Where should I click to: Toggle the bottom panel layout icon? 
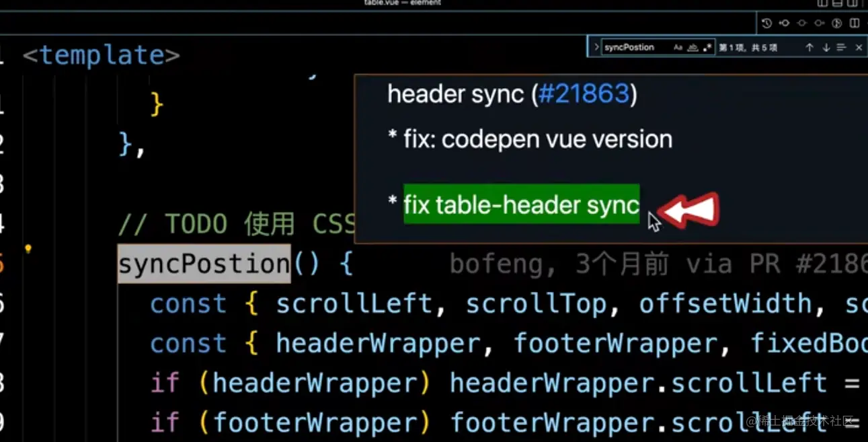(838, 3)
